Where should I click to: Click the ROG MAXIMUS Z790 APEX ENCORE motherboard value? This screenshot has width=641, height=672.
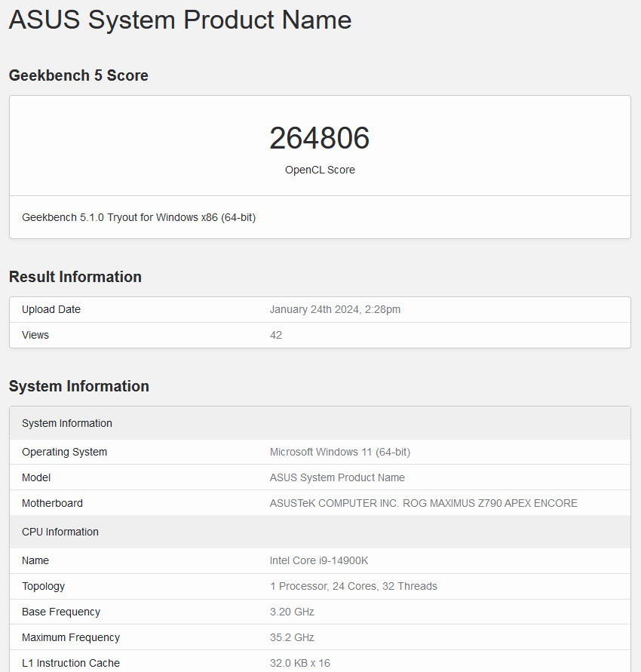point(424,503)
